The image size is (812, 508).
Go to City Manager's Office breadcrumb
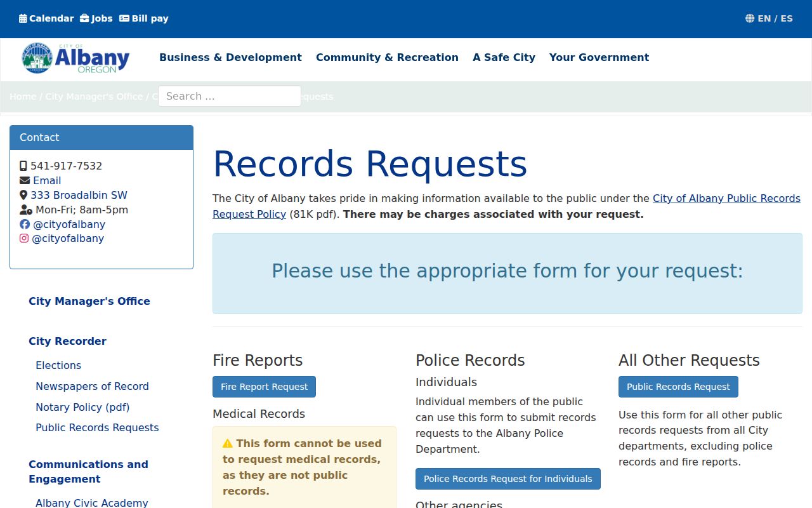pyautogui.click(x=94, y=97)
